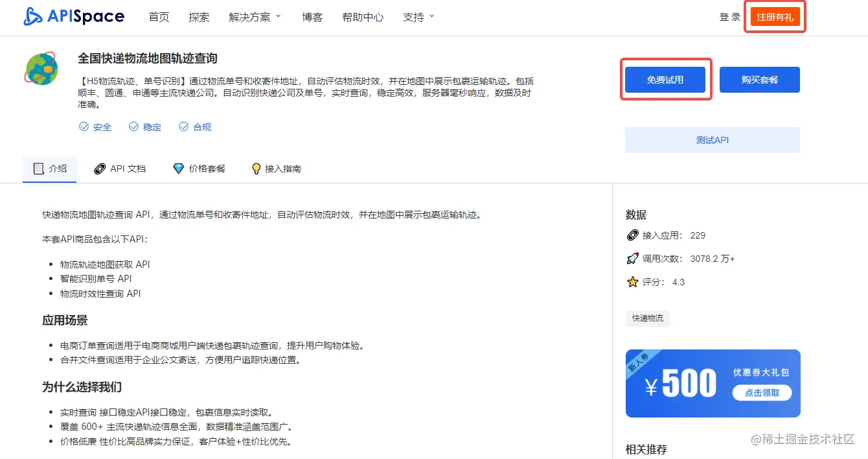Click the 登录 link
The image size is (868, 459).
730,18
